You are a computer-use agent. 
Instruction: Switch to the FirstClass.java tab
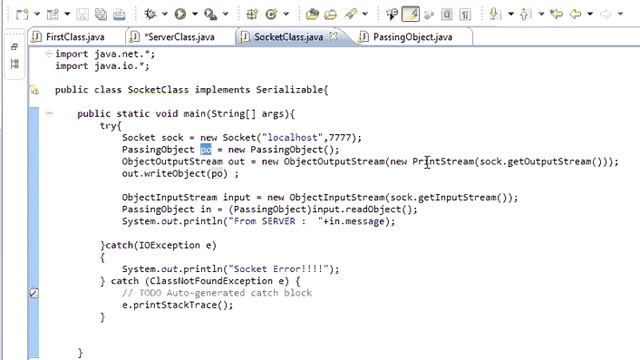pos(75,37)
